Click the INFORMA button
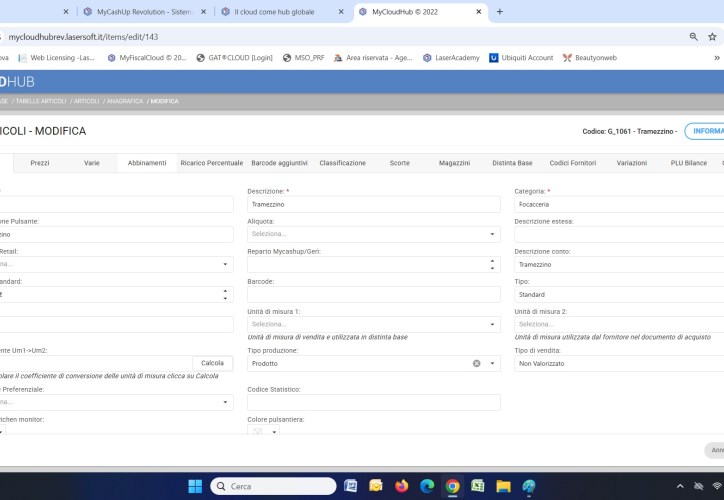The width and height of the screenshot is (724, 500). point(704,131)
